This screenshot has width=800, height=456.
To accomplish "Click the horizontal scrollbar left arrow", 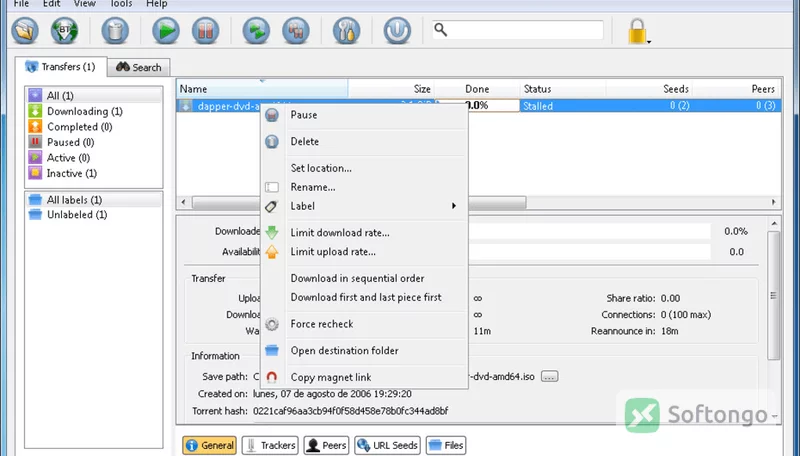I will pyautogui.click(x=184, y=202).
